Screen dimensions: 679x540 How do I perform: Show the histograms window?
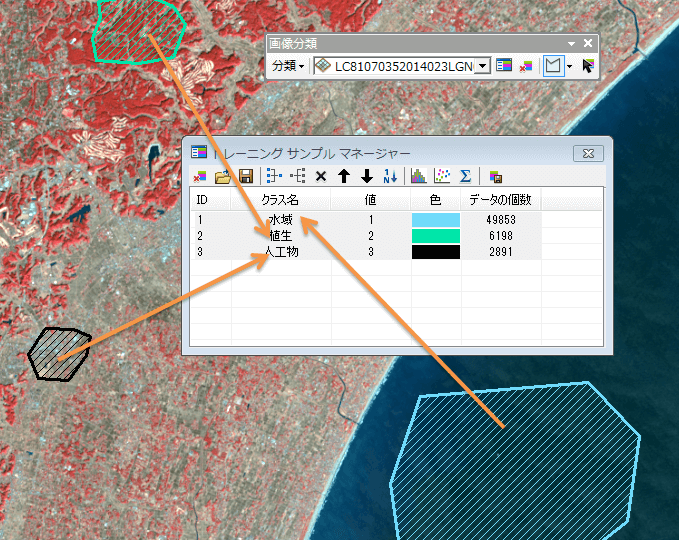[419, 176]
